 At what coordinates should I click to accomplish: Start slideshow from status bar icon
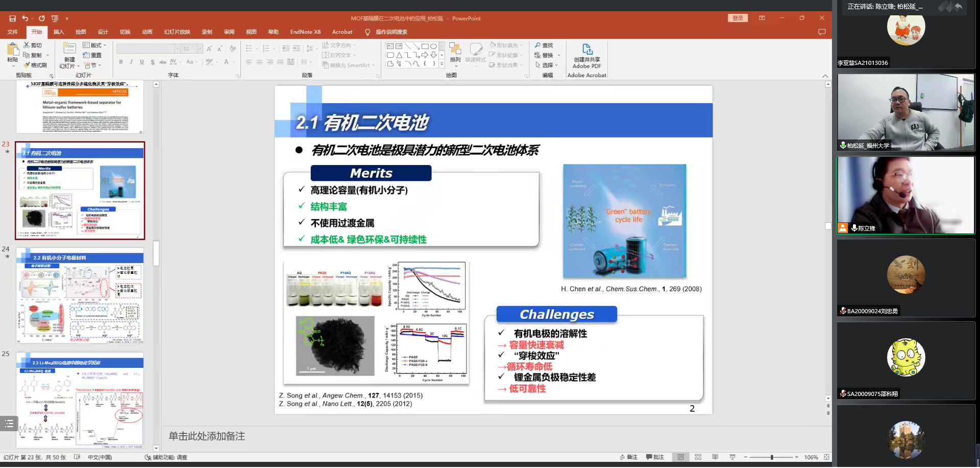(x=732, y=457)
